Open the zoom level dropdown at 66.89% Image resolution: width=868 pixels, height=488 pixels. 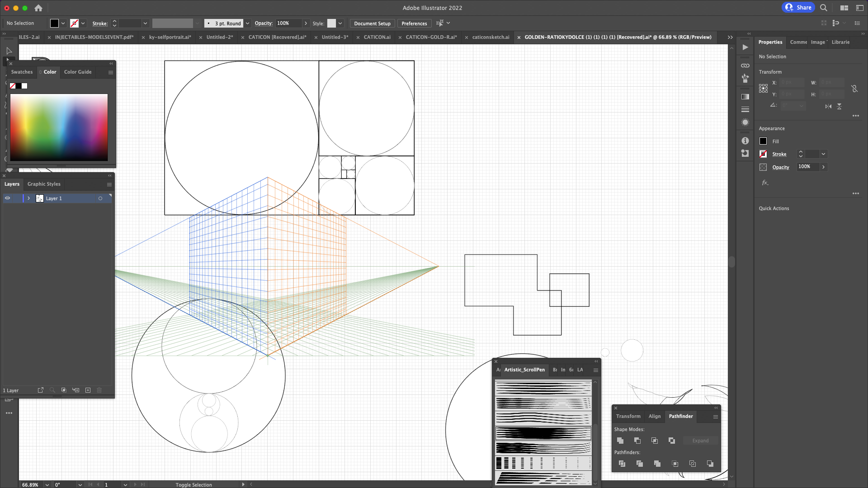(x=47, y=484)
